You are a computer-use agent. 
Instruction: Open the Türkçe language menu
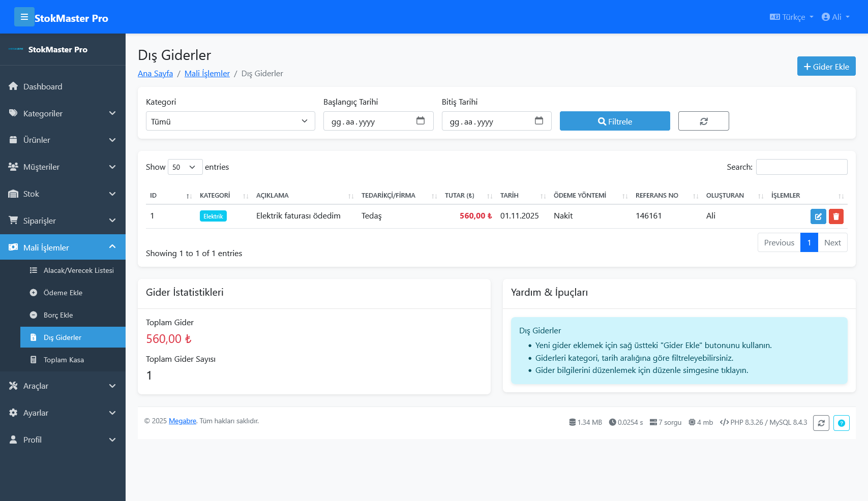pos(791,17)
